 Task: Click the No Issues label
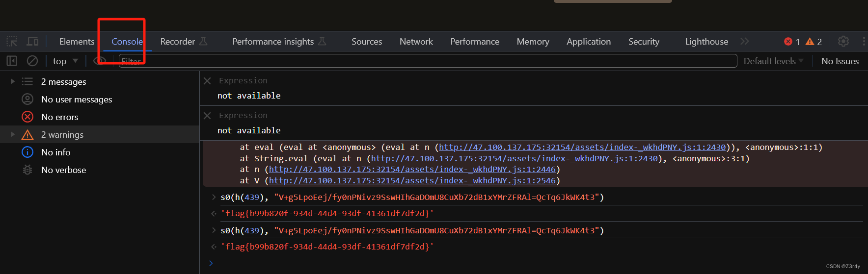click(840, 61)
